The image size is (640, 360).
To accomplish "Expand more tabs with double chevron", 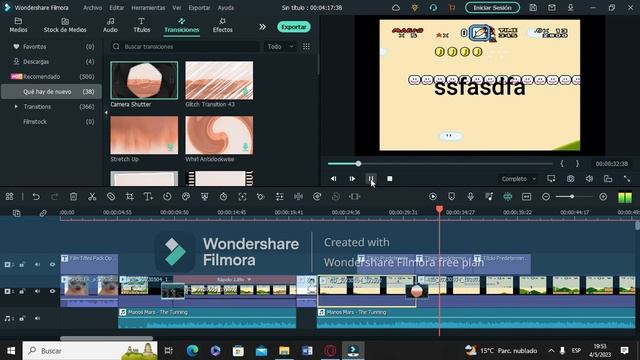I will (x=262, y=27).
